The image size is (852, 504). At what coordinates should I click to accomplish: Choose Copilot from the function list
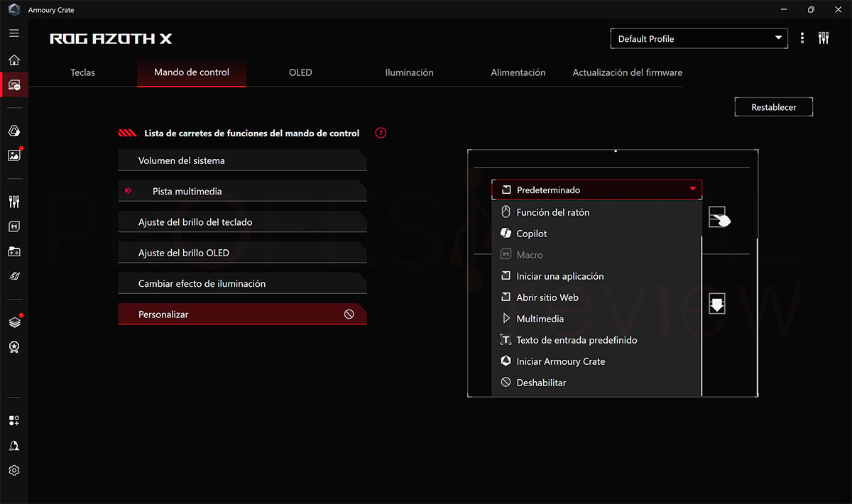click(596, 234)
